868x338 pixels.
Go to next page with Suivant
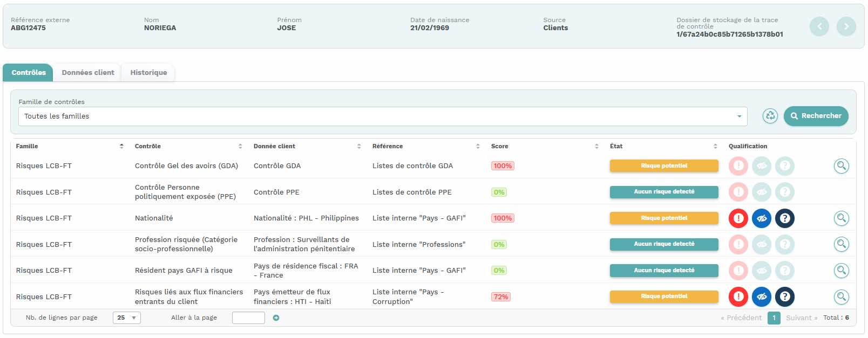(802, 318)
